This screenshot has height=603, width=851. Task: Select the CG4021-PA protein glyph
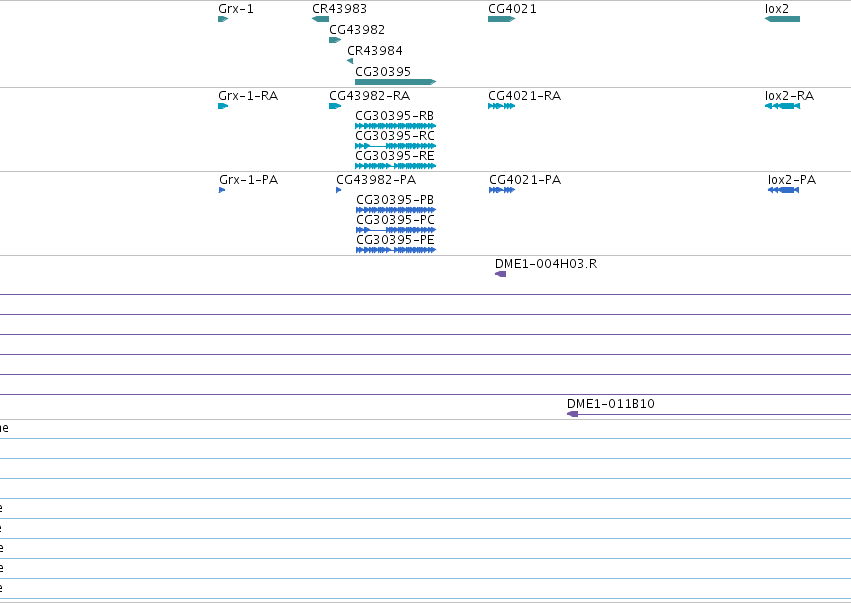[502, 190]
